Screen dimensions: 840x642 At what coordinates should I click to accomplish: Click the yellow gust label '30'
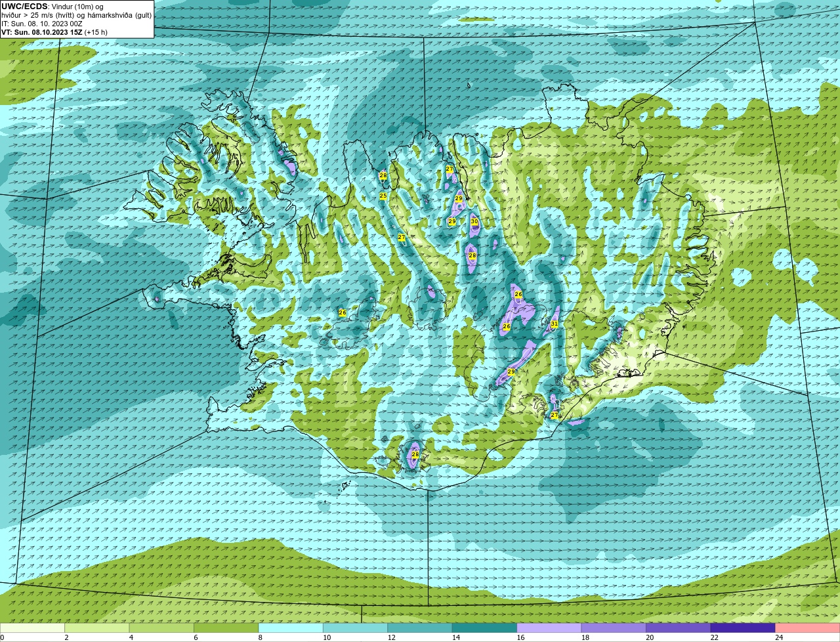click(x=474, y=221)
